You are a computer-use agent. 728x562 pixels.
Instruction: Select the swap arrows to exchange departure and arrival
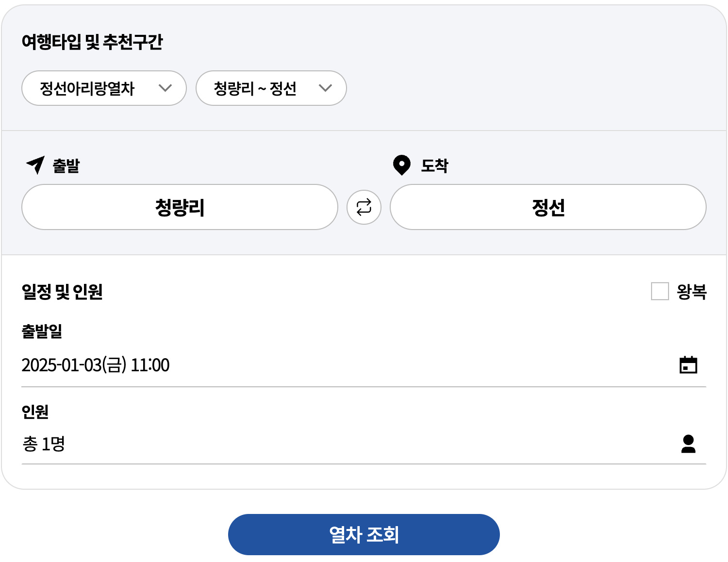(x=364, y=207)
